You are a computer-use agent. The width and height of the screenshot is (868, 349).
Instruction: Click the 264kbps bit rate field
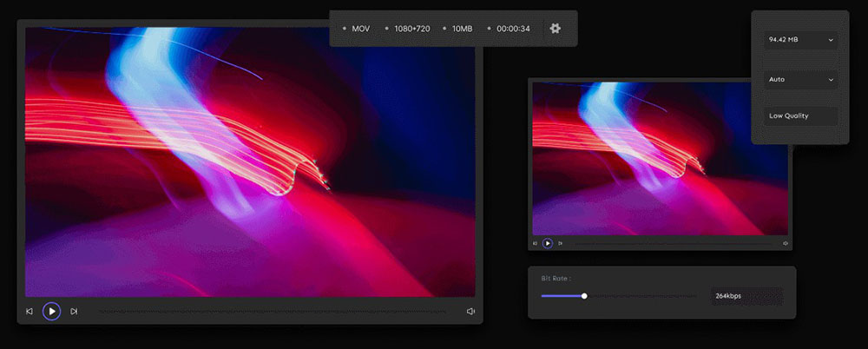click(x=746, y=296)
